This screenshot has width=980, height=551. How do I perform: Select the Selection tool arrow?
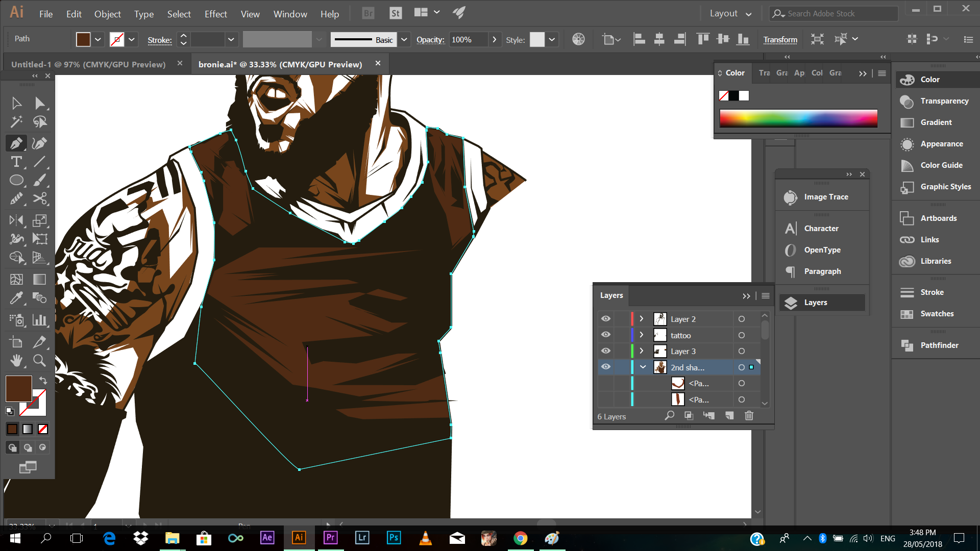coord(16,104)
